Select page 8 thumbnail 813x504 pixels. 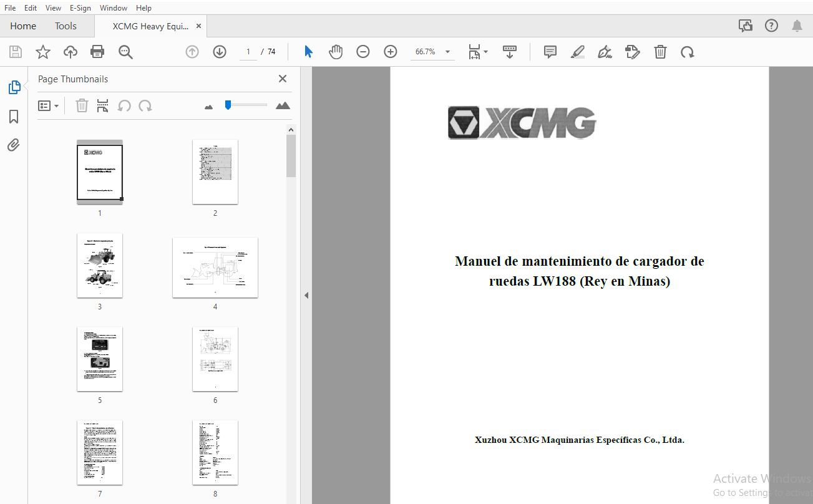coord(215,453)
